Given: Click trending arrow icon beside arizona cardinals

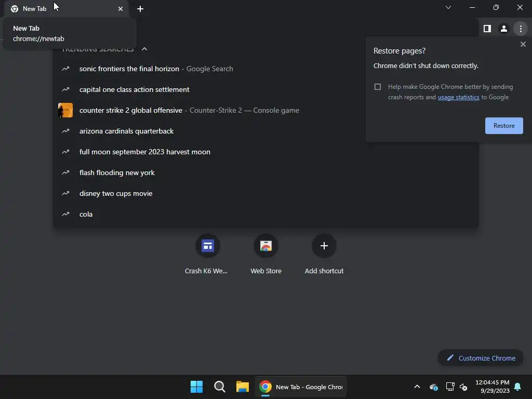Looking at the screenshot, I should [x=65, y=131].
